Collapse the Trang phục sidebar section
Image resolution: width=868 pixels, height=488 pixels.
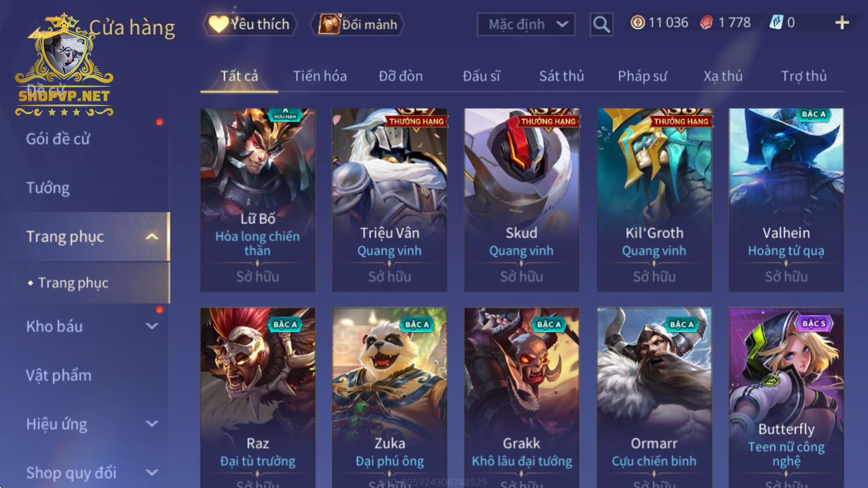(x=152, y=237)
